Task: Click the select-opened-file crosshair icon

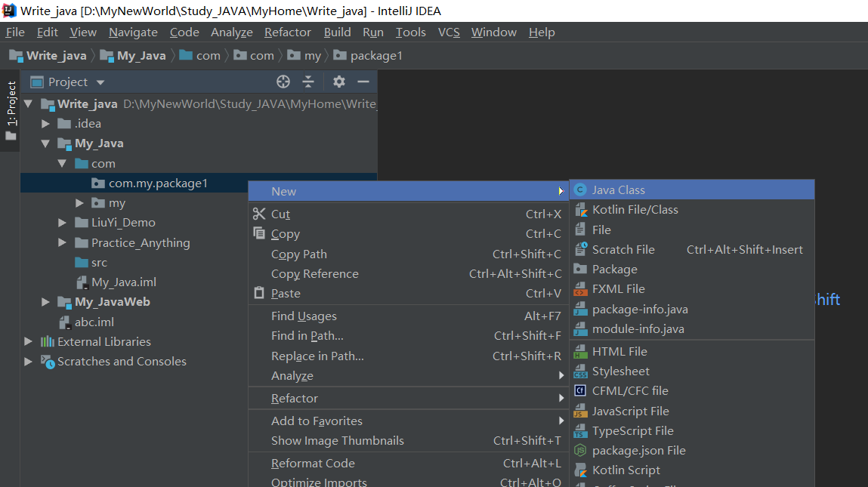Action: coord(283,82)
